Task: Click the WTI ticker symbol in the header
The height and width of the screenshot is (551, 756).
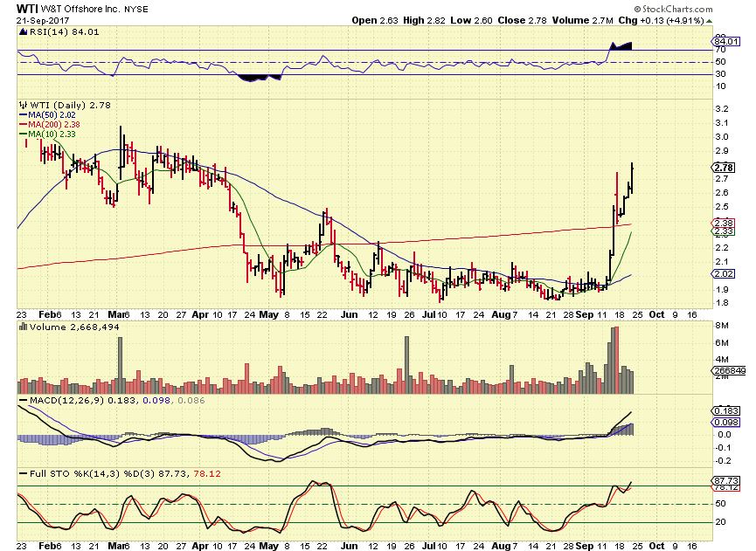Action: pyautogui.click(x=27, y=9)
